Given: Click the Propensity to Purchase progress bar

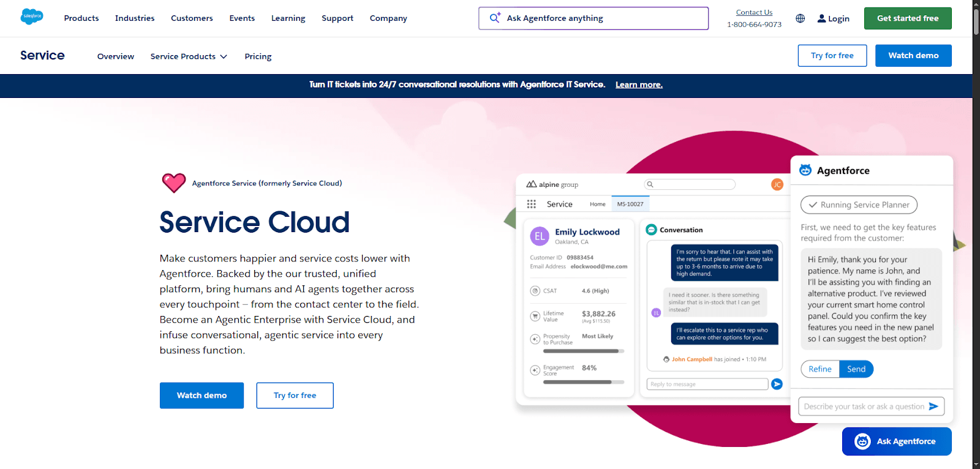Looking at the screenshot, I should click(584, 351).
